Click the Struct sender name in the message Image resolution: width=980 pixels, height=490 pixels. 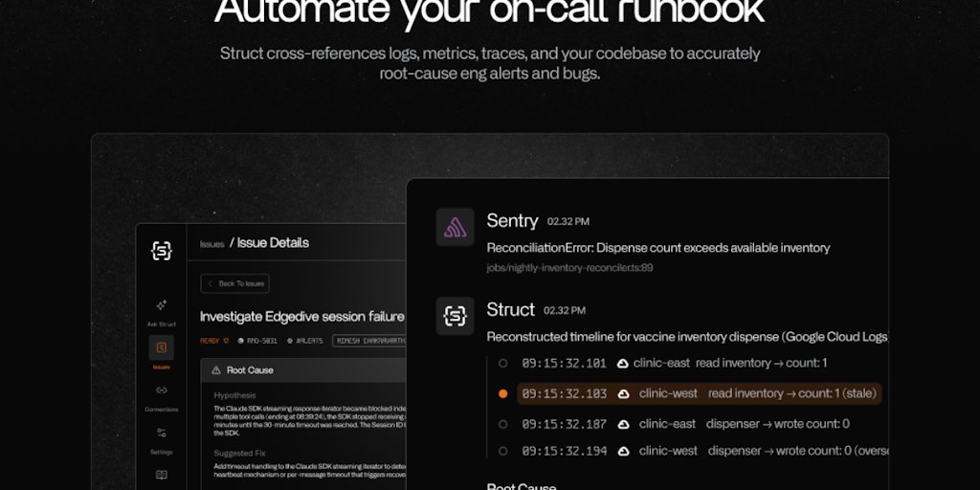(511, 309)
